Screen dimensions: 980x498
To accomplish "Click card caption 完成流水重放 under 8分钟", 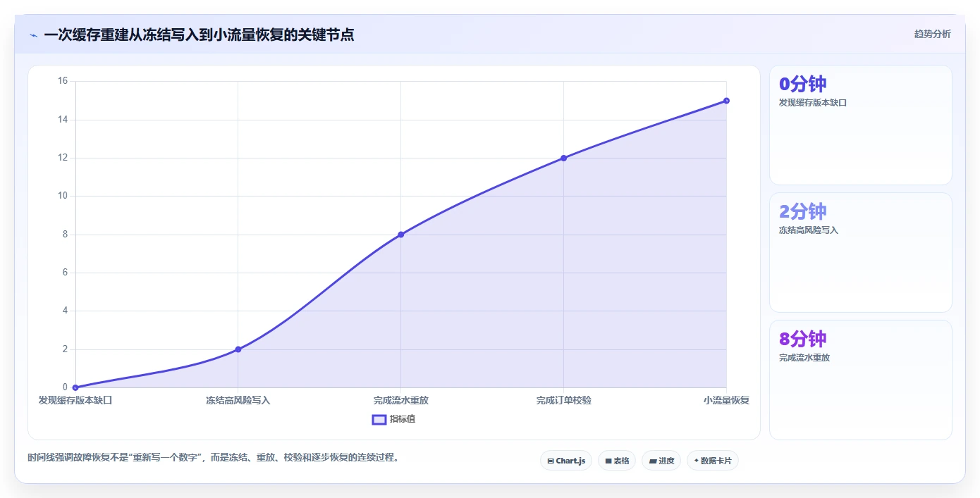I will pos(804,358).
